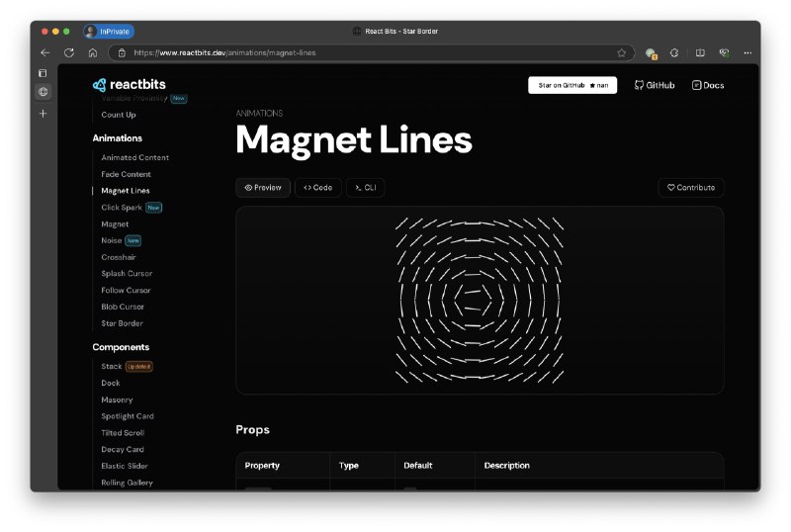This screenshot has width=791, height=532.
Task: Click the Star on GitHub button
Action: 572,85
